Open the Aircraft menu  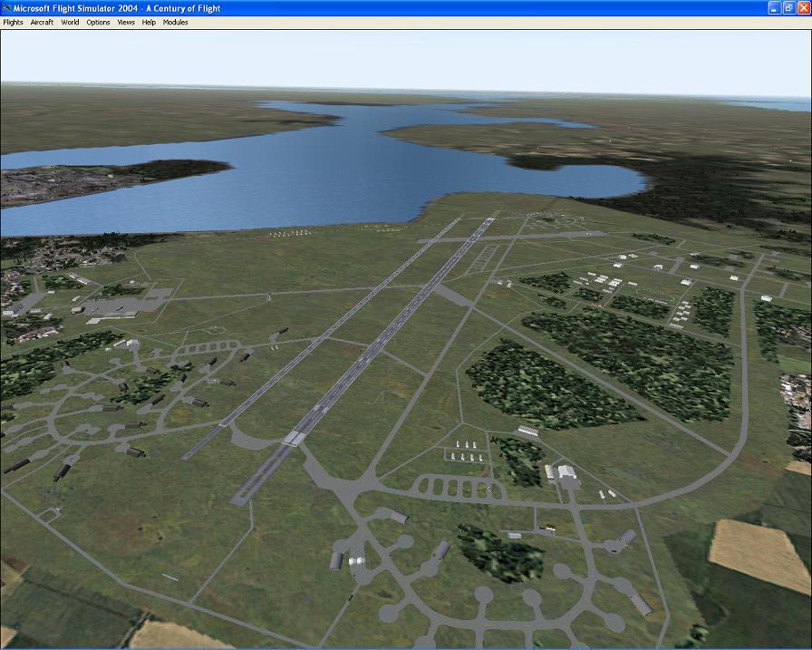pos(42,23)
